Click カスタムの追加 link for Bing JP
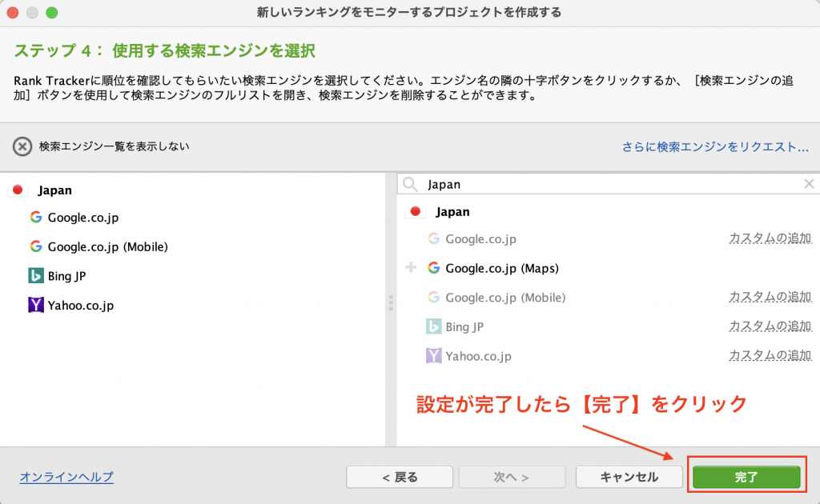Image resolution: width=820 pixels, height=504 pixels. [x=770, y=326]
